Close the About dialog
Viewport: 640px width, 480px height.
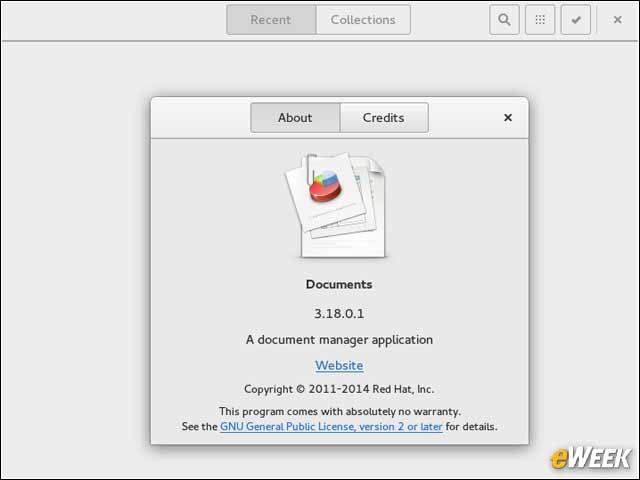[508, 118]
